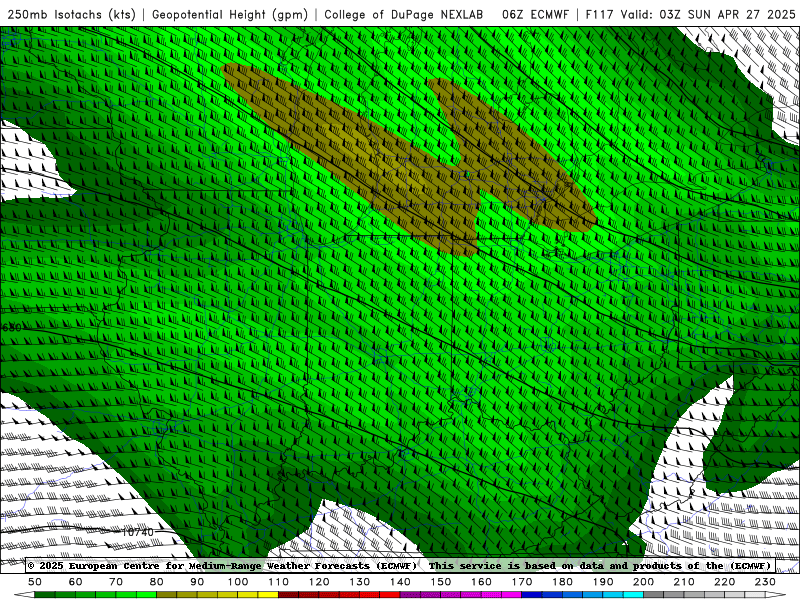Click the '80' color scale label
This screenshot has height=600, width=800.
pyautogui.click(x=157, y=582)
